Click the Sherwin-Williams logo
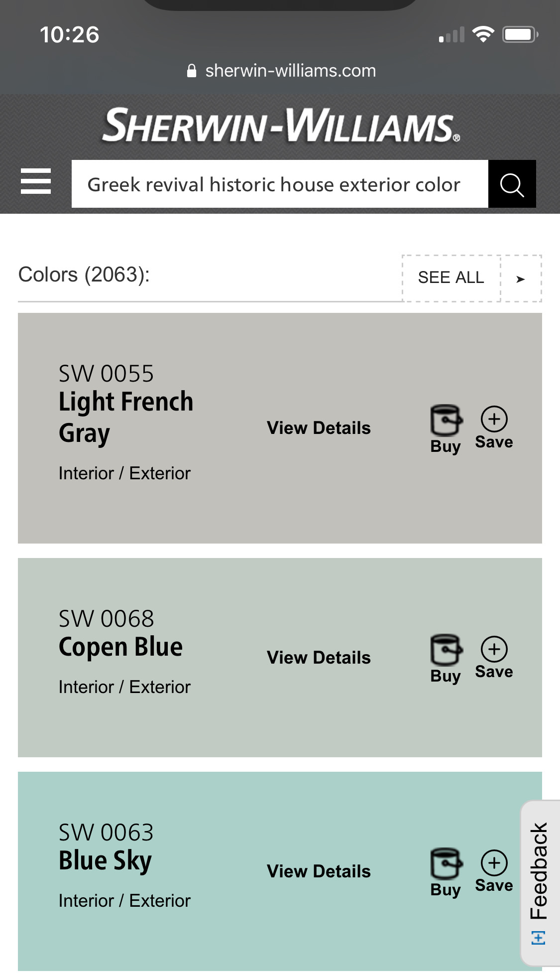 (x=281, y=126)
